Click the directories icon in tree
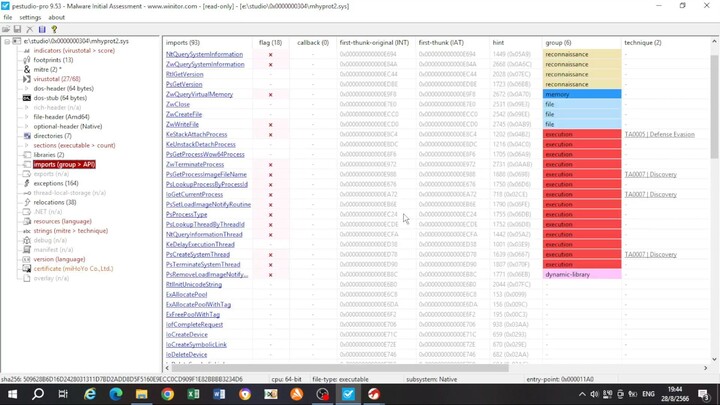The image size is (720, 405). click(x=27, y=136)
